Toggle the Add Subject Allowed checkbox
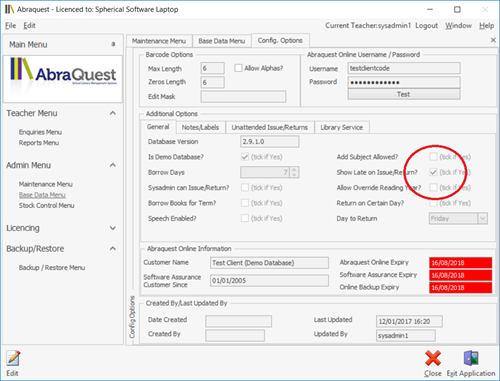 [x=433, y=157]
